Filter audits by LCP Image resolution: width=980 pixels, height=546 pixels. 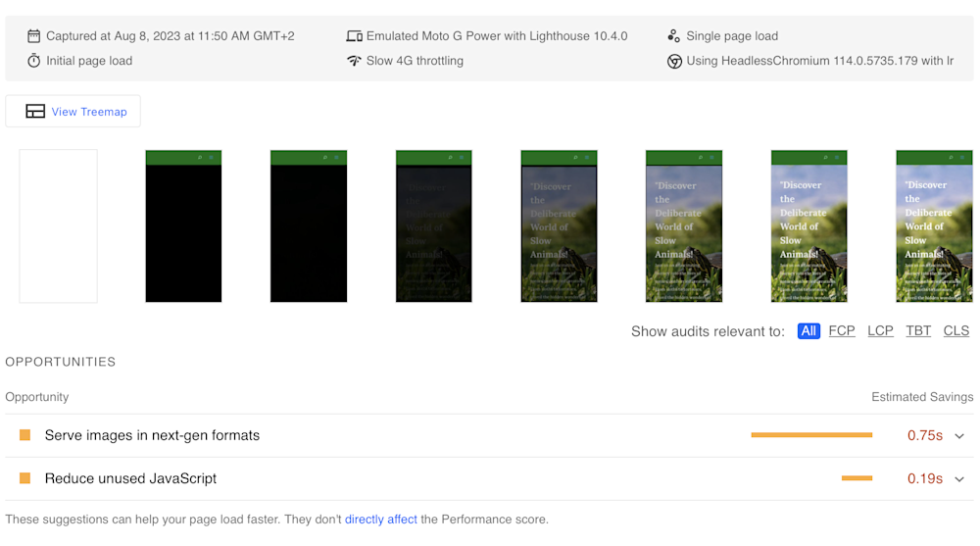point(880,331)
